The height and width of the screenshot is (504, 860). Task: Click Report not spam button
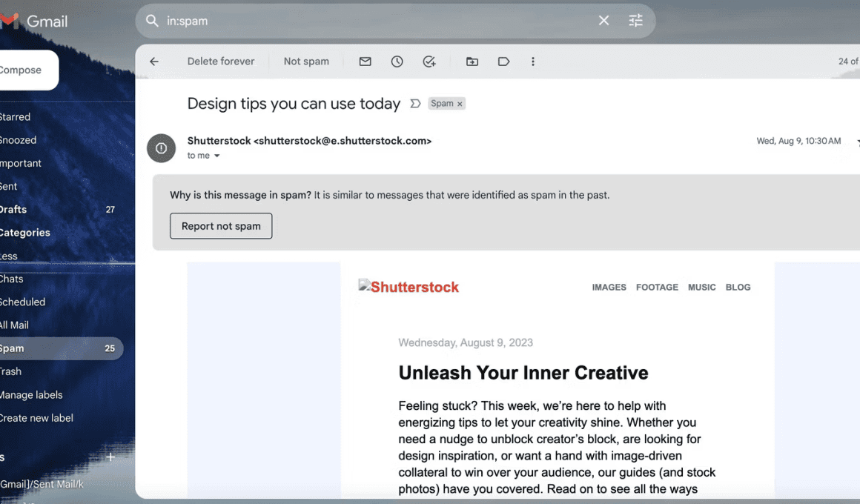click(x=221, y=226)
